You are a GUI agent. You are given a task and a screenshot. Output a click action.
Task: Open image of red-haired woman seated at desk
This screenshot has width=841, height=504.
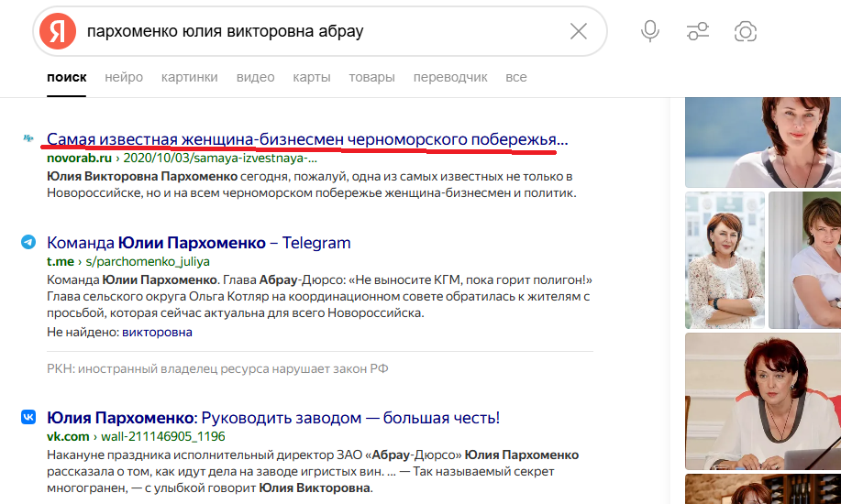click(763, 401)
